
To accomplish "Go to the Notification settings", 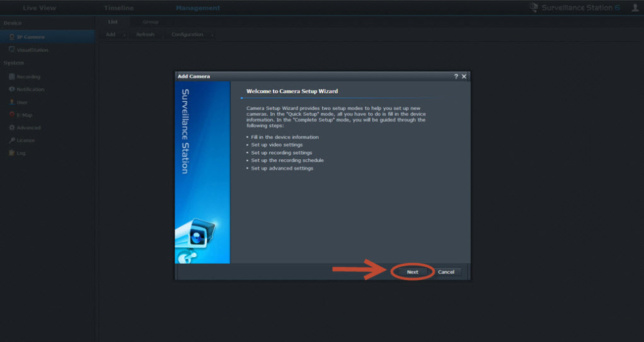I will [x=30, y=89].
